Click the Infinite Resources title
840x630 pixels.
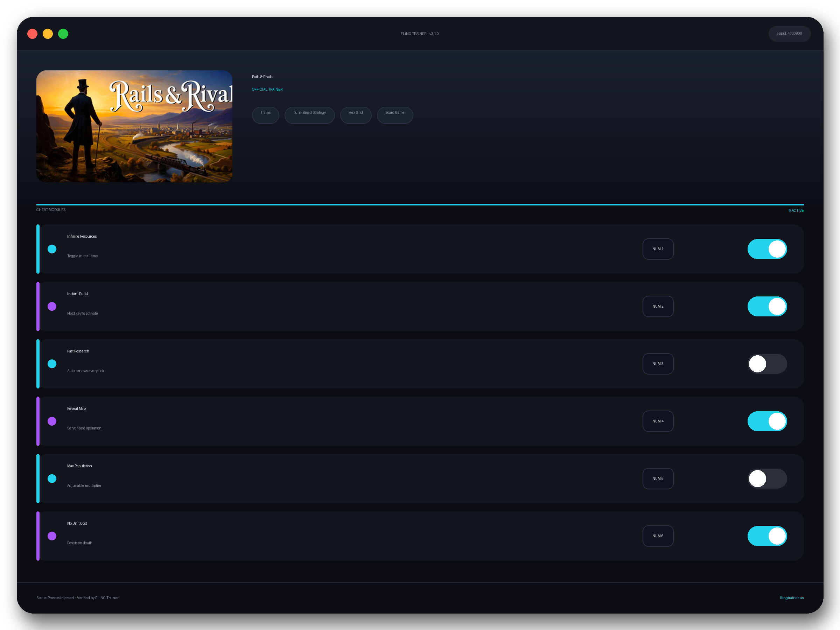point(82,236)
